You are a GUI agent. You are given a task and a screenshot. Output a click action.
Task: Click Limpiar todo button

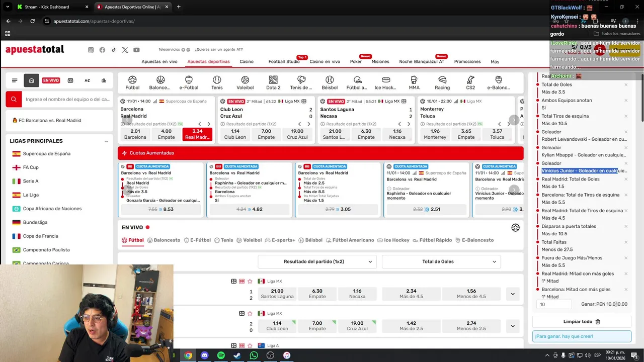(582, 322)
